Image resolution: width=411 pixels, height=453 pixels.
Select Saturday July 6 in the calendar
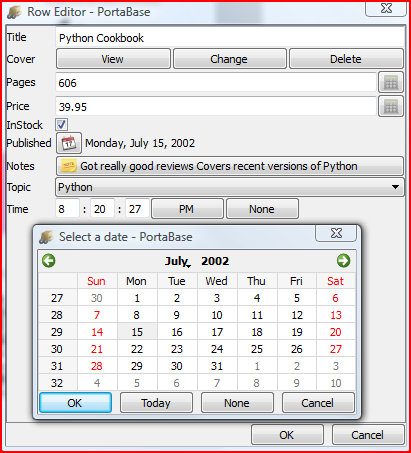[x=336, y=298]
